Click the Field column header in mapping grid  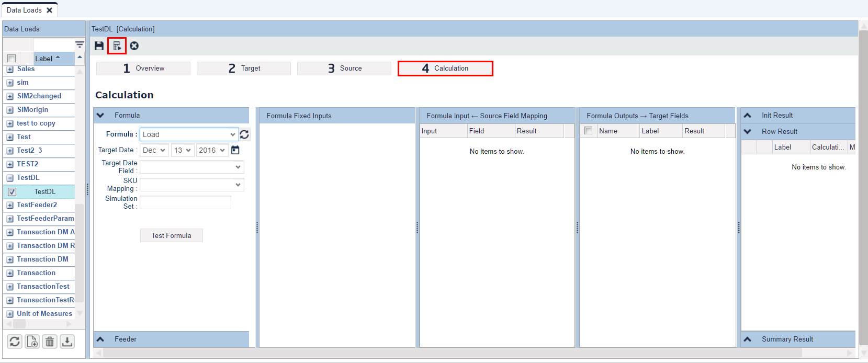pos(491,131)
